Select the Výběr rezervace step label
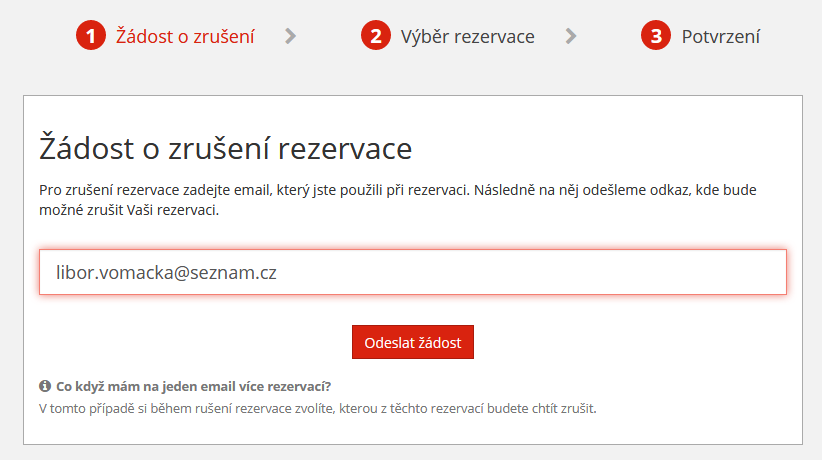The height and width of the screenshot is (460, 822). click(468, 36)
